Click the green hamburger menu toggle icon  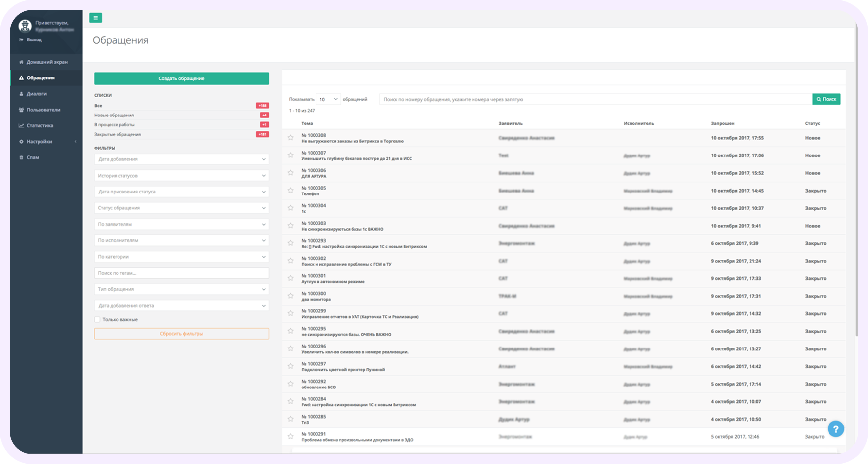[95, 18]
